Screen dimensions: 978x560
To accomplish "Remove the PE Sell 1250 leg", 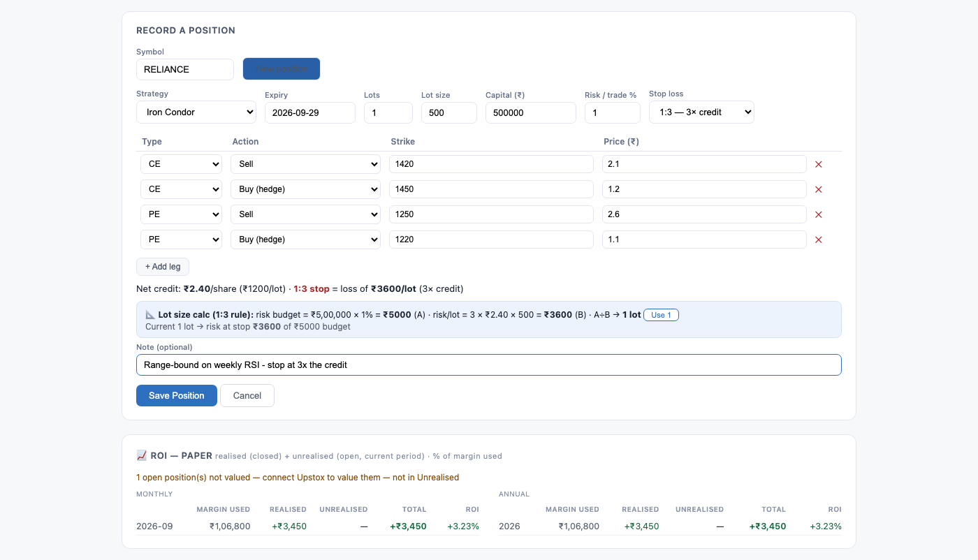I will [x=819, y=214].
